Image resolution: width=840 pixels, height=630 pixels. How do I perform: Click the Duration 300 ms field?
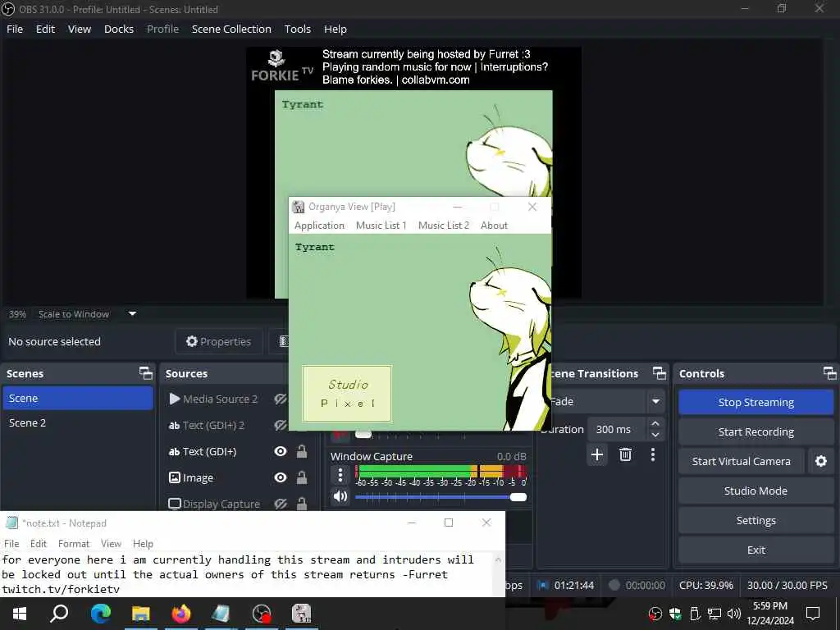pyautogui.click(x=617, y=429)
